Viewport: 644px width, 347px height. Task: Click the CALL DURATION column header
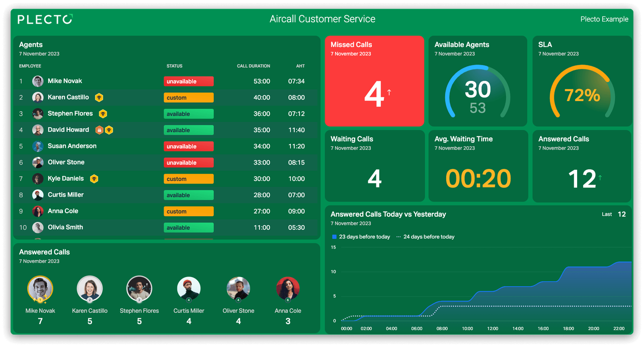coord(254,66)
